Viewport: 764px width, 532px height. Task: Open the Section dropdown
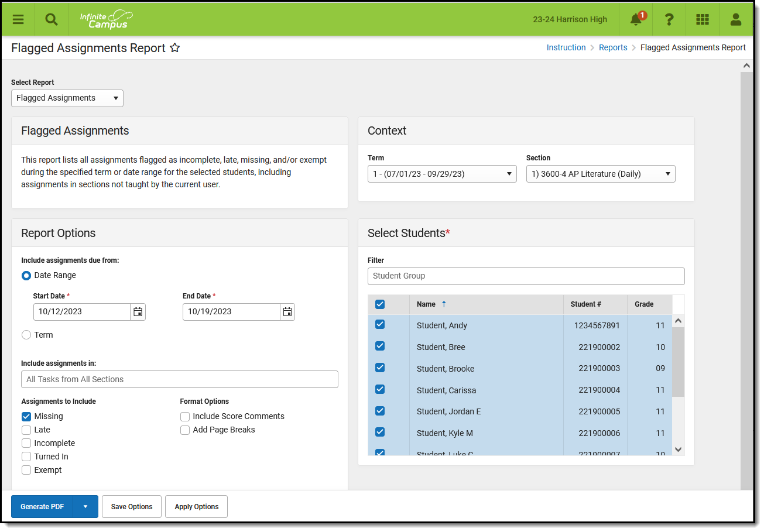click(601, 174)
